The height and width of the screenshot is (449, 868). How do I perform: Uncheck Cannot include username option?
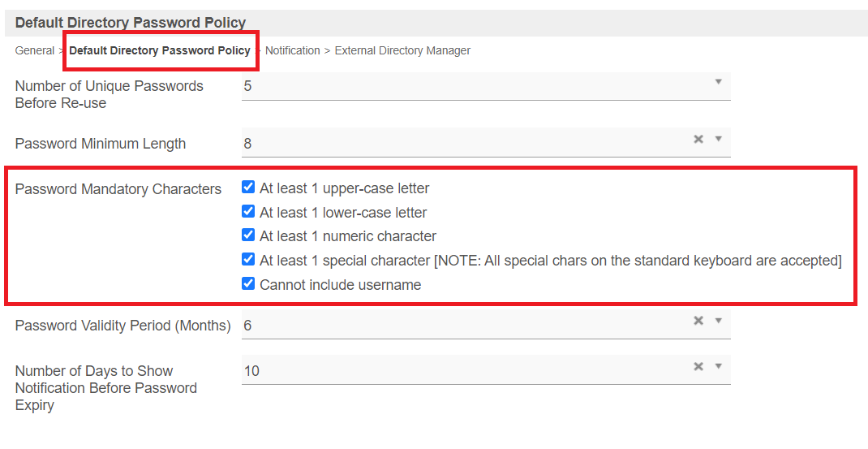pos(248,284)
